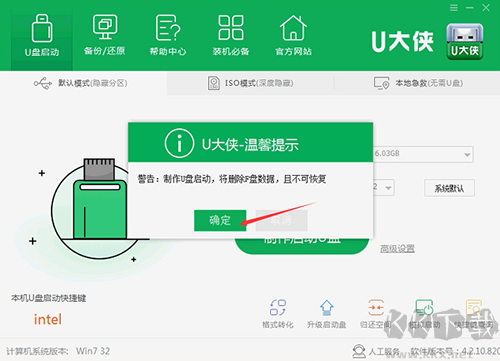Click the 系统默认 button
Screen dimensions: 500x361
(x=449, y=188)
